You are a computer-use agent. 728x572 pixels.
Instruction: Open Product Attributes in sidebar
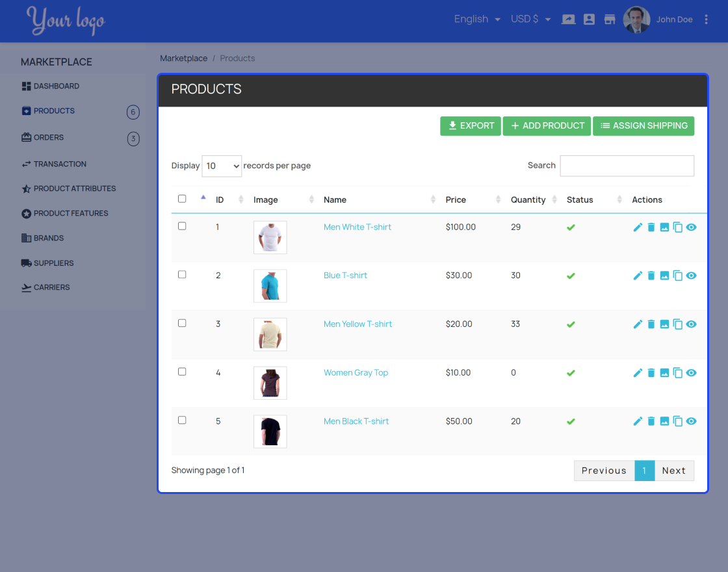[69, 188]
